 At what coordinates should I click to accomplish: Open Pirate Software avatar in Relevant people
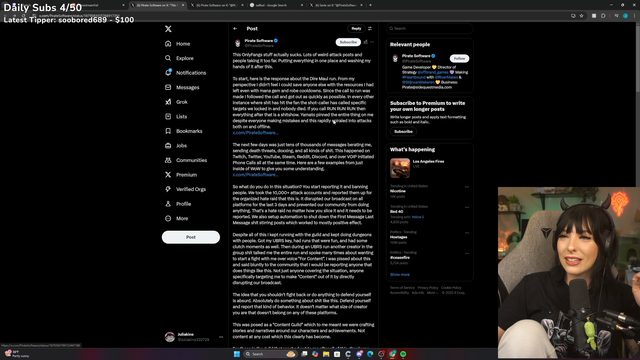[x=395, y=58]
